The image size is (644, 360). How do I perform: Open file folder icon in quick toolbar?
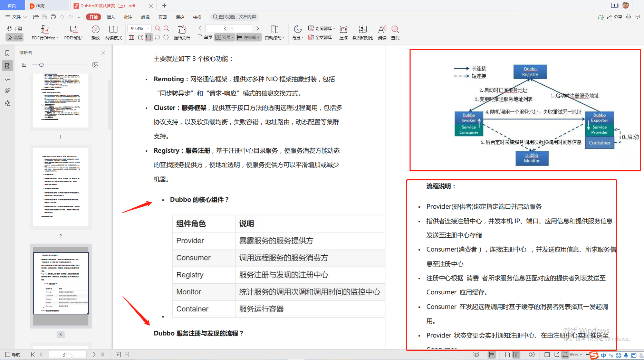point(36,17)
